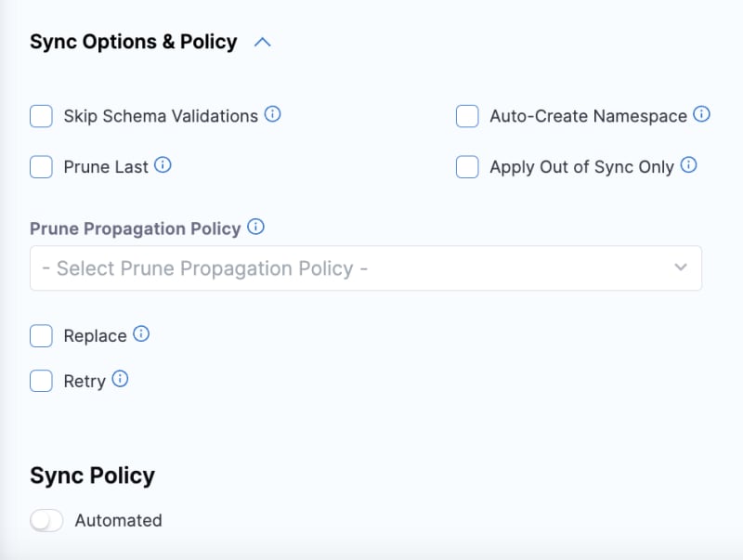This screenshot has width=743, height=560.
Task: Check the Replace checkbox
Action: click(41, 336)
